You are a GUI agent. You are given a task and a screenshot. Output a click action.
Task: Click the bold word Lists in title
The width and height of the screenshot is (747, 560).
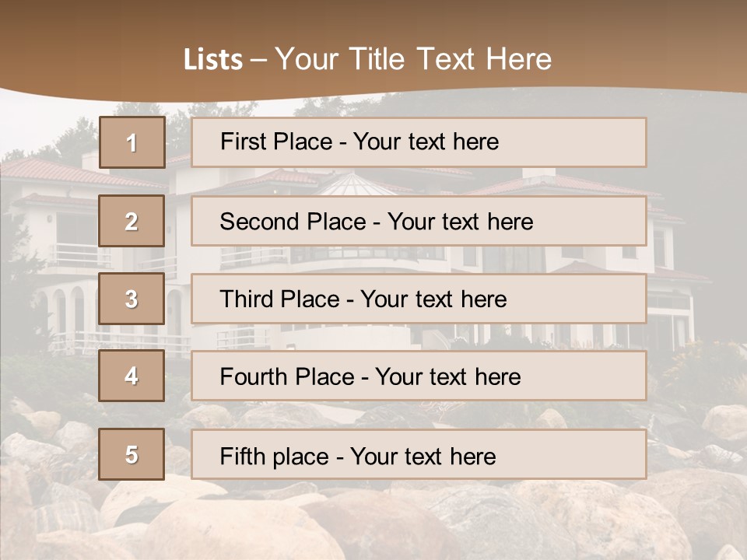(212, 60)
